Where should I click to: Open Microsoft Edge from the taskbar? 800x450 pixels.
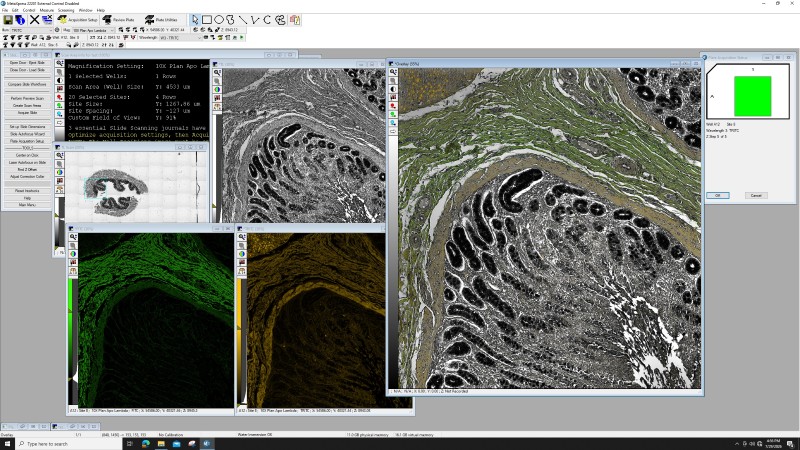click(x=145, y=444)
